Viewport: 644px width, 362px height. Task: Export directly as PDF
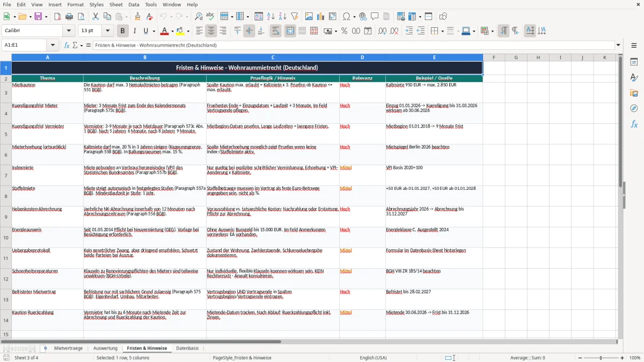[57, 17]
